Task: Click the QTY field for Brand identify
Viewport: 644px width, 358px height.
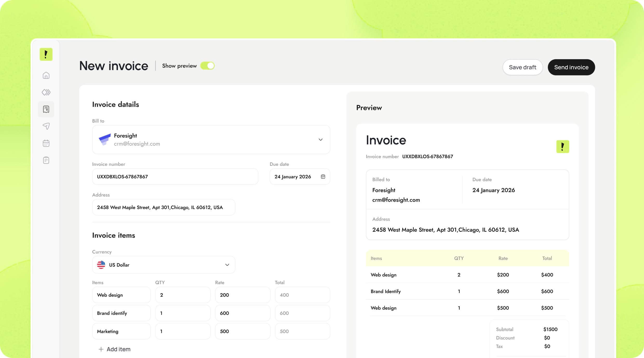Action: pyautogui.click(x=183, y=313)
